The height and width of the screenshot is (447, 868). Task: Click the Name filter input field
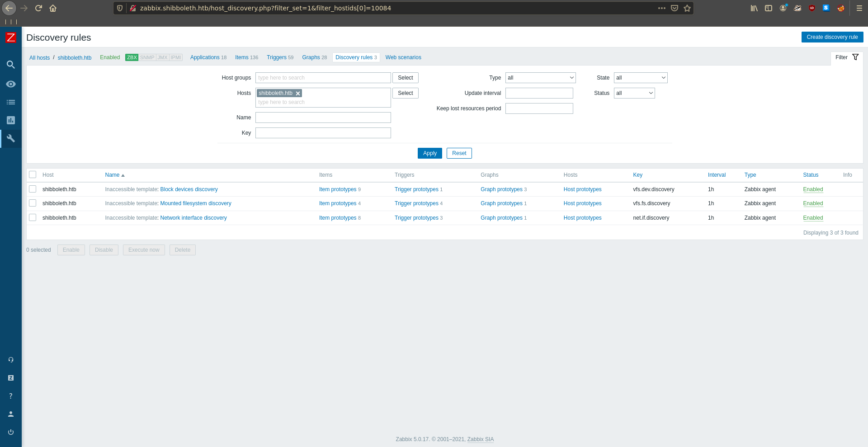click(323, 118)
